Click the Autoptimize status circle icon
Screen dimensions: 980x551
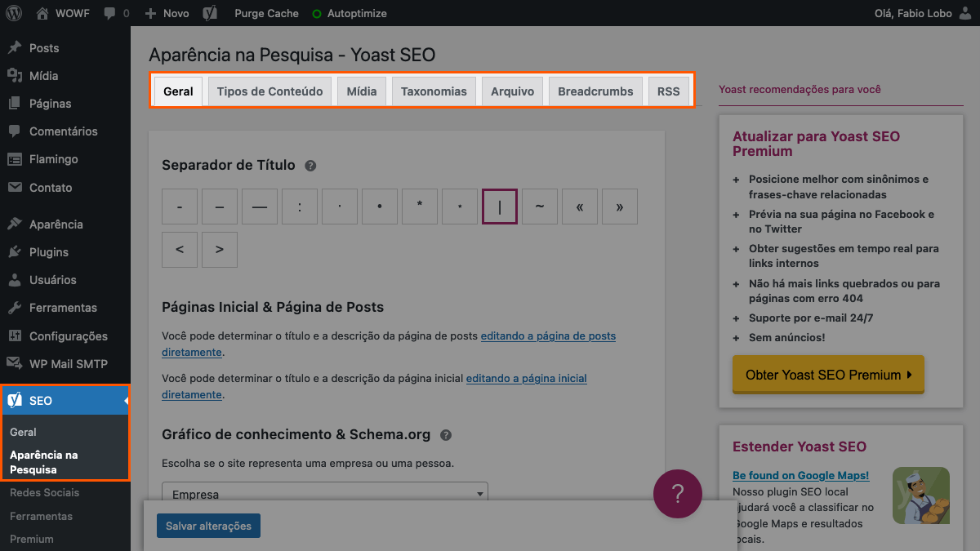(x=317, y=14)
